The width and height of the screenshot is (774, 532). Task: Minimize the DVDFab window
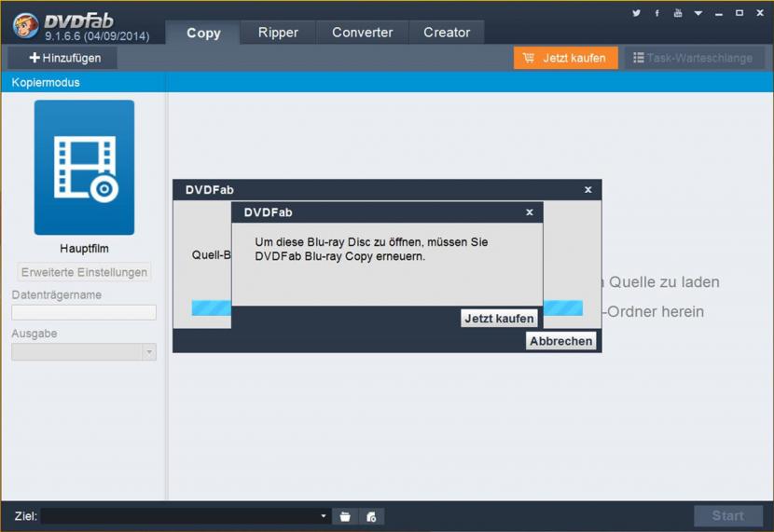click(719, 14)
